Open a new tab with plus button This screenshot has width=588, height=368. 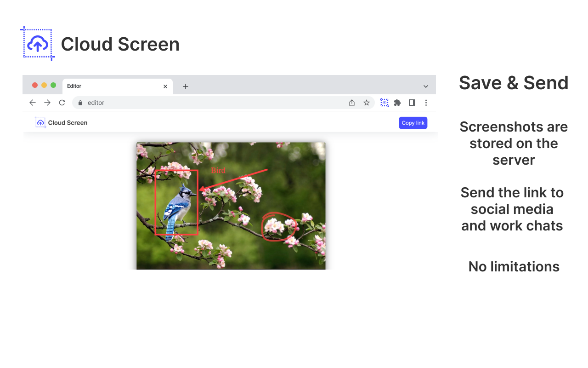coord(186,86)
